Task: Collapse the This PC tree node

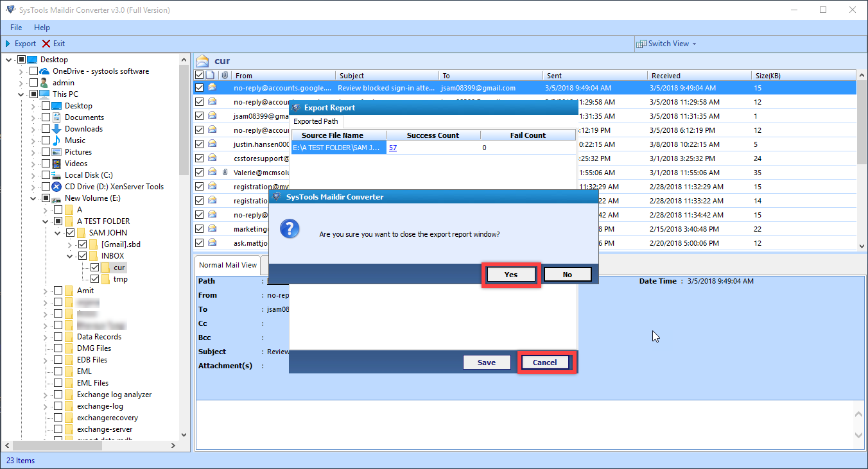Action: [x=21, y=94]
